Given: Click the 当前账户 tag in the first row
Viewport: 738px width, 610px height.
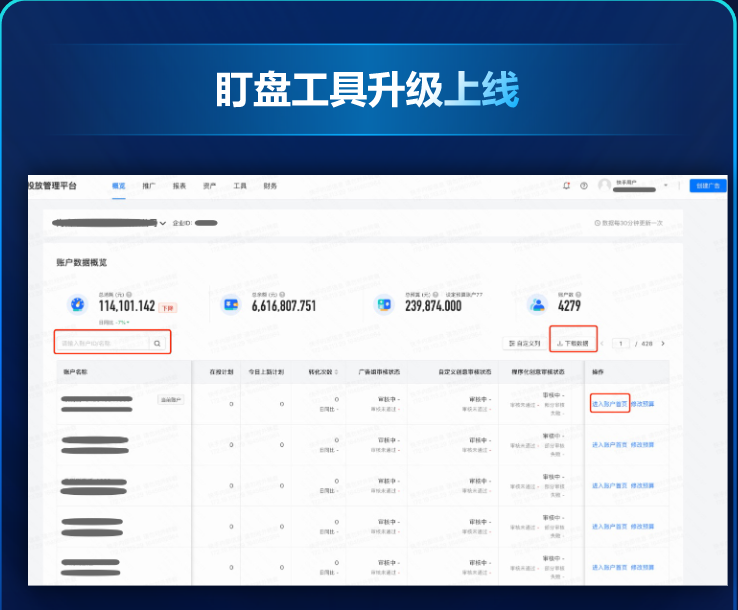Looking at the screenshot, I should tap(170, 400).
